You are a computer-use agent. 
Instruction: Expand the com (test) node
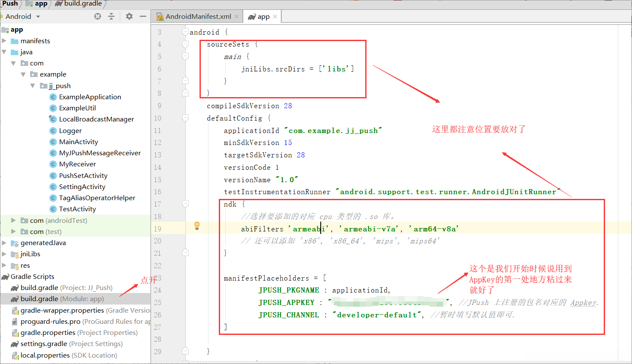[x=14, y=231]
